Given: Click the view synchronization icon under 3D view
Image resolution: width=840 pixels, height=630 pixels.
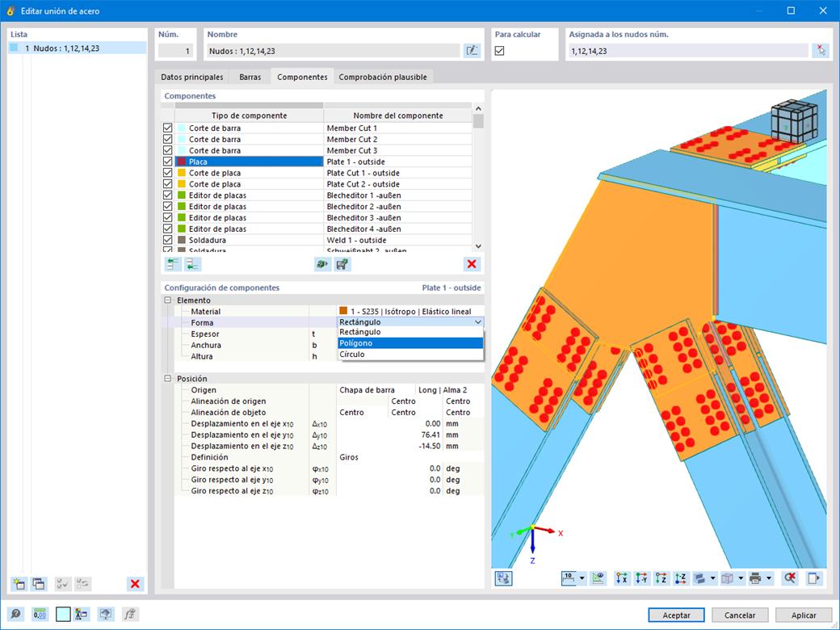Looking at the screenshot, I should pyautogui.click(x=503, y=578).
